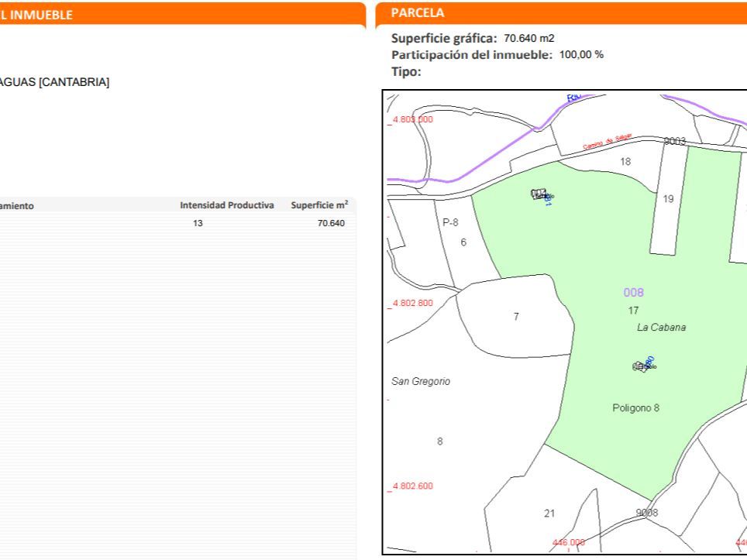The width and height of the screenshot is (747, 560).
Task: Click the building symbol below La Cabana
Action: tap(644, 366)
